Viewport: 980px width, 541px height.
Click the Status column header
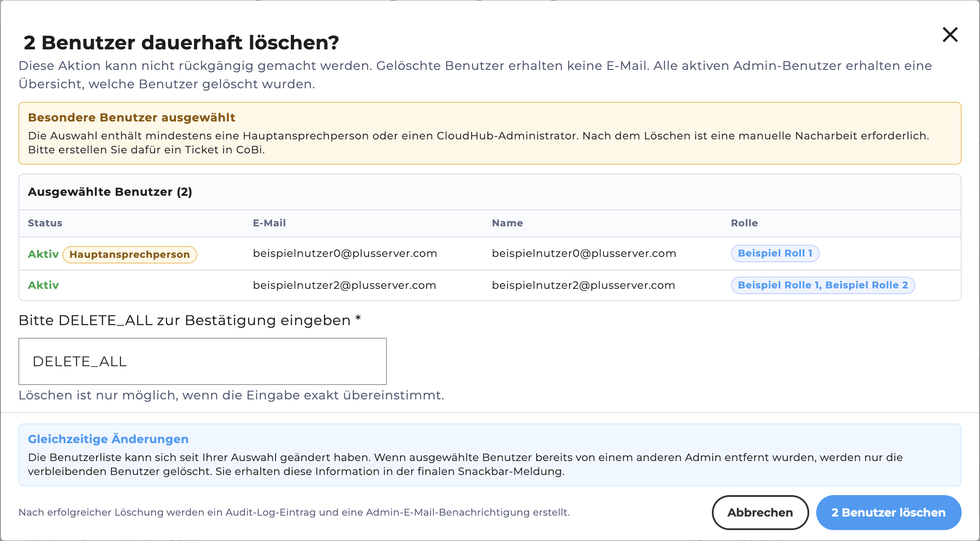(45, 223)
